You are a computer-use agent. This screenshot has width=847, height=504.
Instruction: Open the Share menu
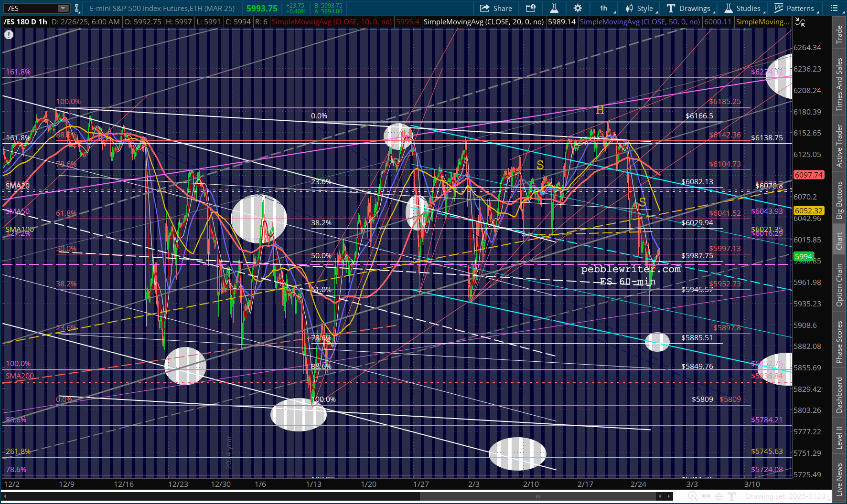pos(496,8)
